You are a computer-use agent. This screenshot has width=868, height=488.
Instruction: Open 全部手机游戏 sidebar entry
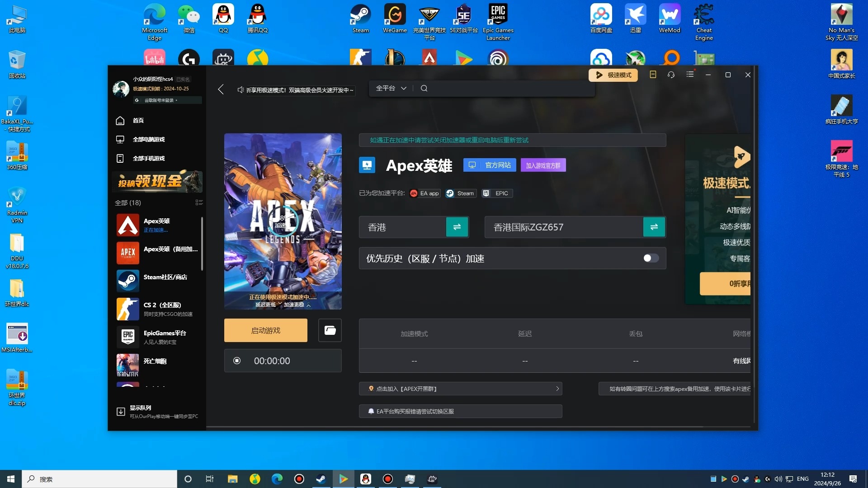pos(148,159)
